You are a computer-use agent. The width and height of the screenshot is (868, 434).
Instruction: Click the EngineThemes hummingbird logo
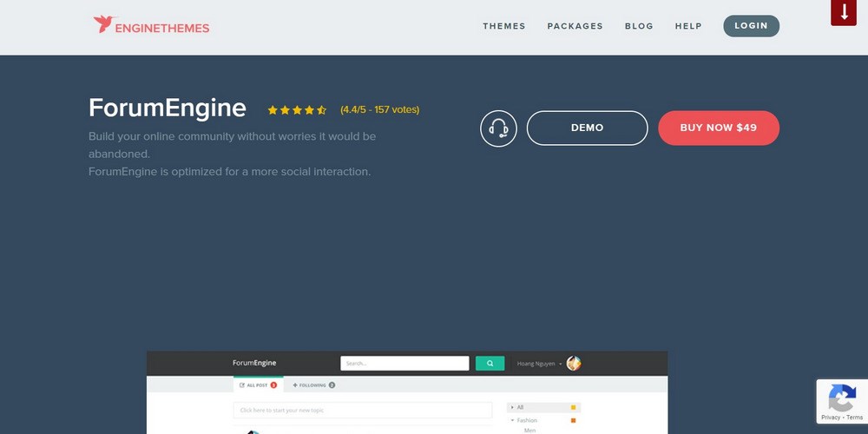[151, 25]
